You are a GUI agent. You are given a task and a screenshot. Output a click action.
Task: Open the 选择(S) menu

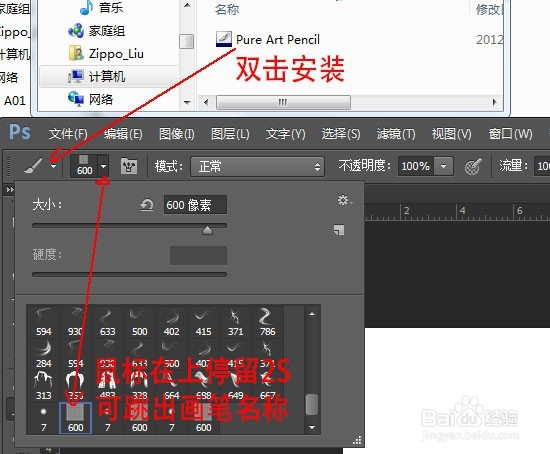(341, 134)
